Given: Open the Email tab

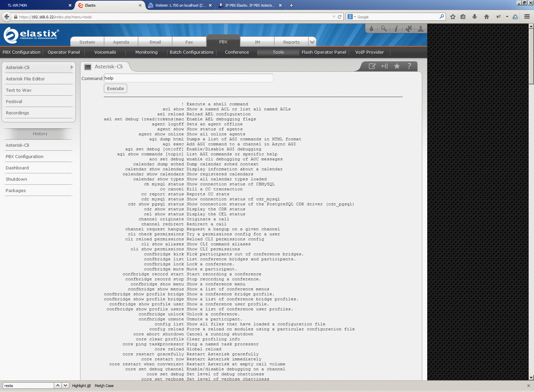Looking at the screenshot, I should point(155,42).
